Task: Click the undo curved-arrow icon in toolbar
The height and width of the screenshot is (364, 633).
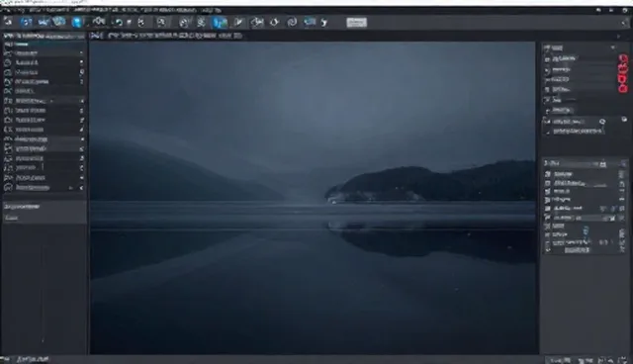Action: (x=119, y=22)
